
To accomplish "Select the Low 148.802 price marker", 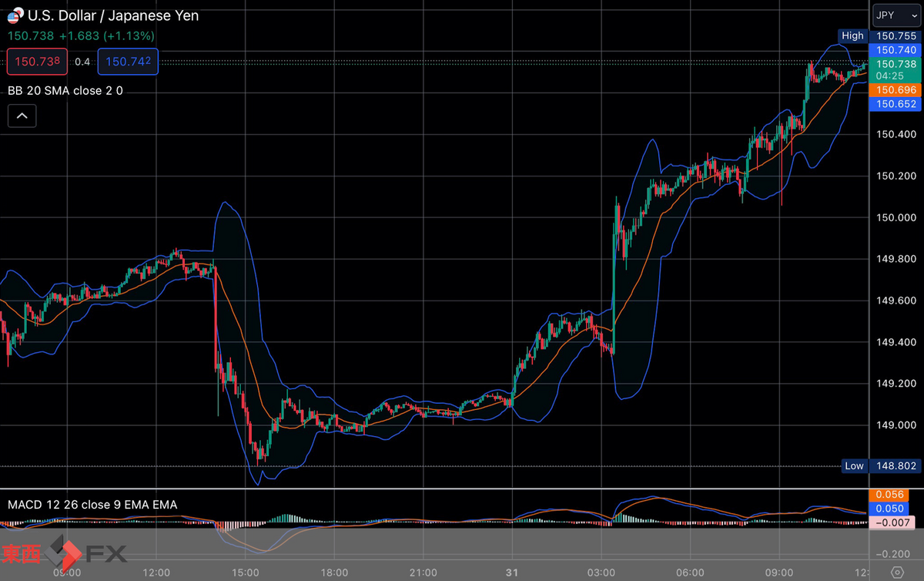I will (x=879, y=465).
